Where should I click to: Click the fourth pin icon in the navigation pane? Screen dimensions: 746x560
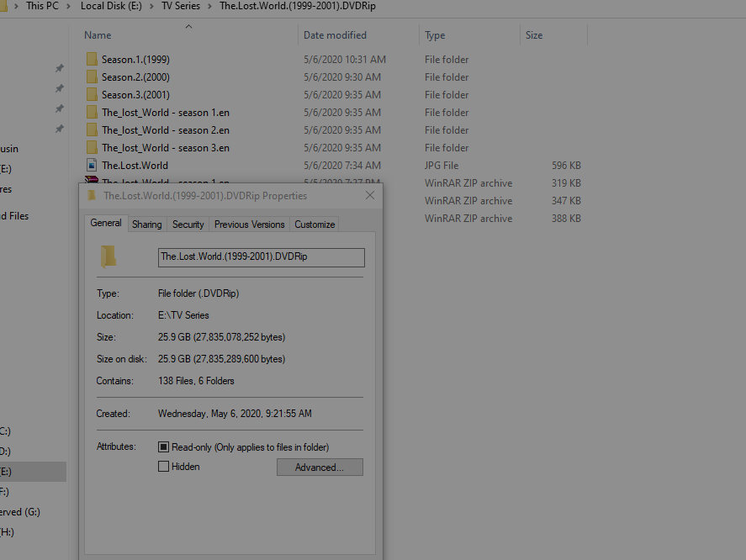point(60,129)
